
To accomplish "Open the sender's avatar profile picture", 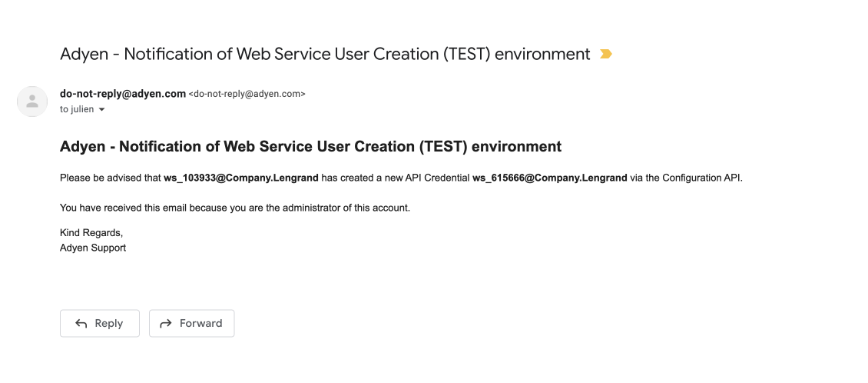I will click(32, 102).
